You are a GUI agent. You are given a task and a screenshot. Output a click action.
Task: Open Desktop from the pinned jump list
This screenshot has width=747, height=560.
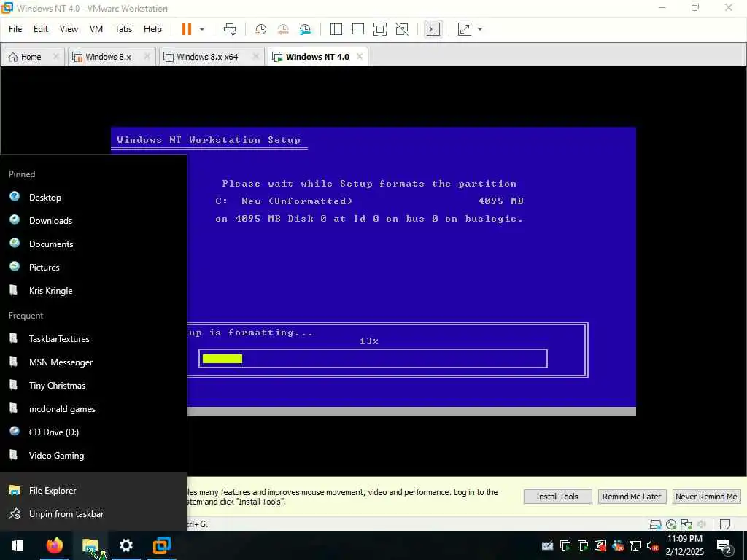93,197
